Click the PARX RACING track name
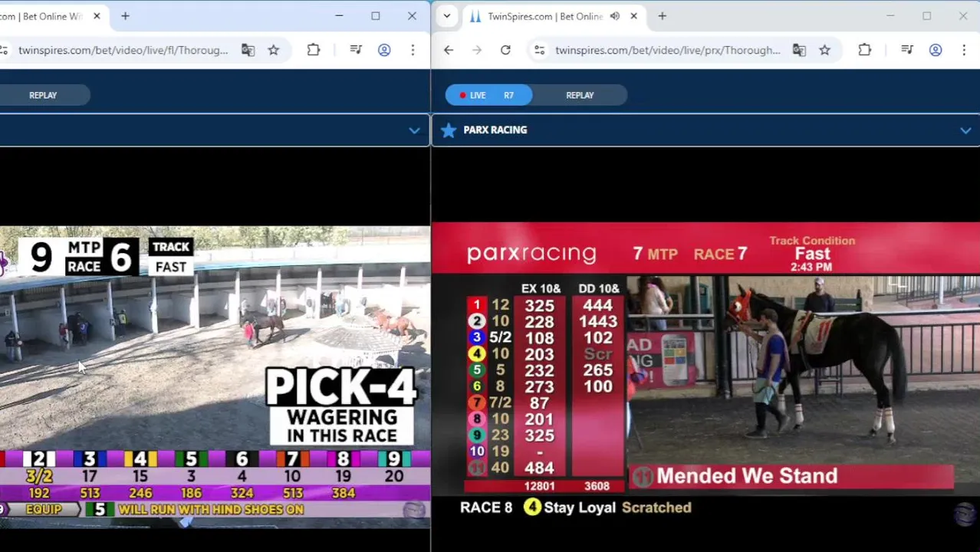 [495, 130]
